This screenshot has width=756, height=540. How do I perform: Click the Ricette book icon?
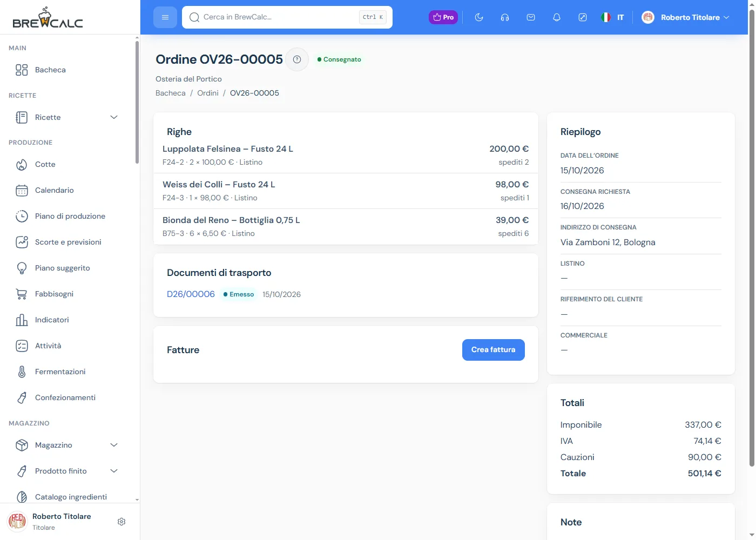22,117
